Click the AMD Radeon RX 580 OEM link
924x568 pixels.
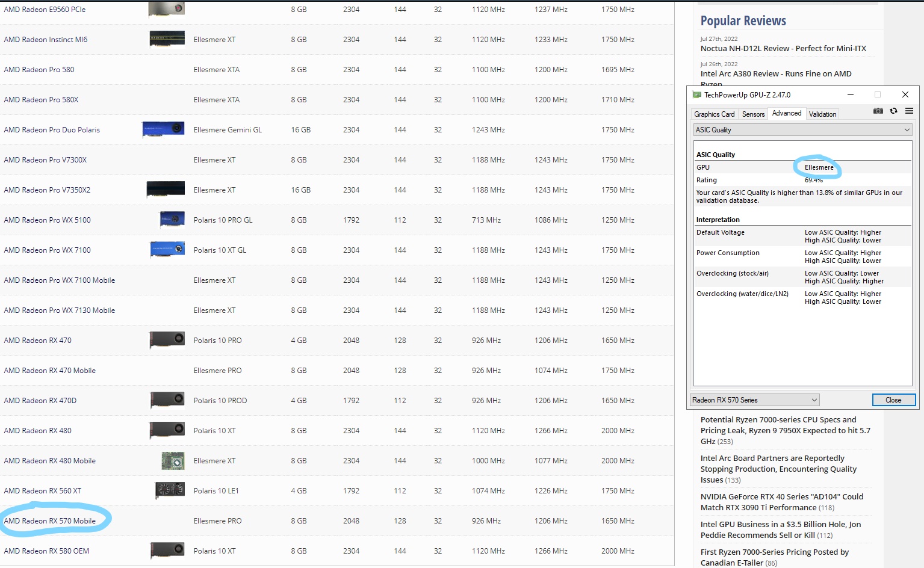click(46, 551)
